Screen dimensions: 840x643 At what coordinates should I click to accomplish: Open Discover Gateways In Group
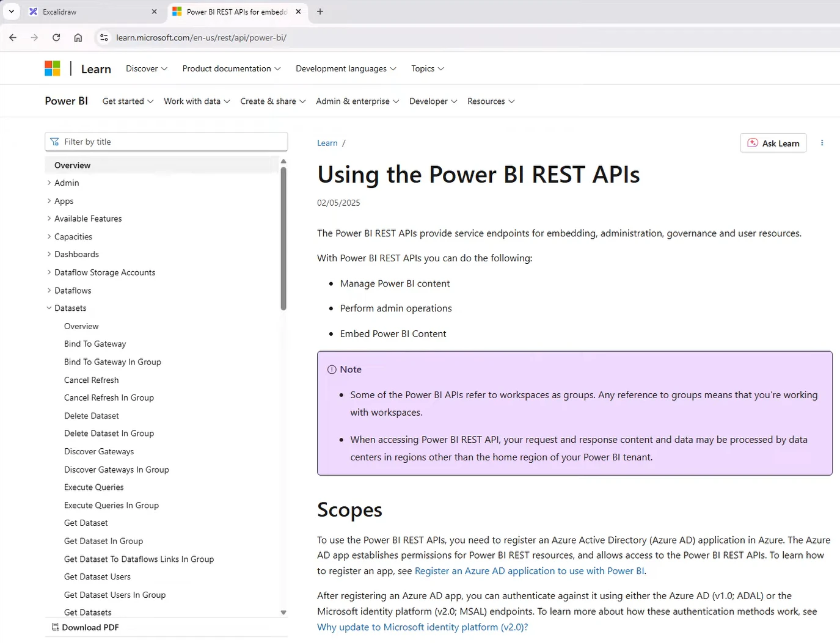tap(117, 470)
